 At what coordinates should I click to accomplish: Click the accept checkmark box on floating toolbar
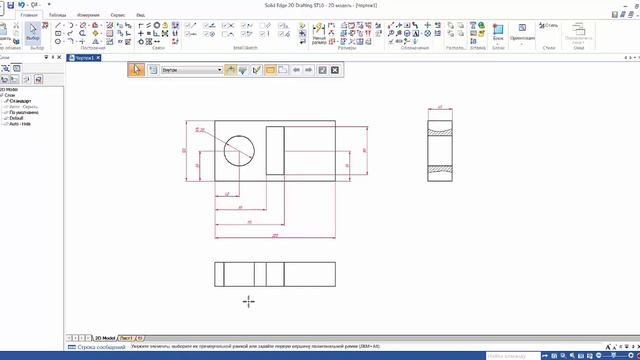click(x=322, y=70)
